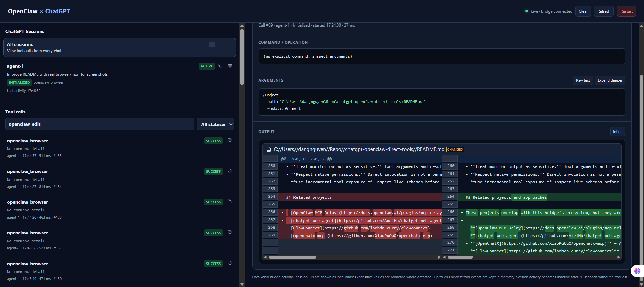Delete the agent-1 session via trash icon
644x287 pixels.
(230, 66)
